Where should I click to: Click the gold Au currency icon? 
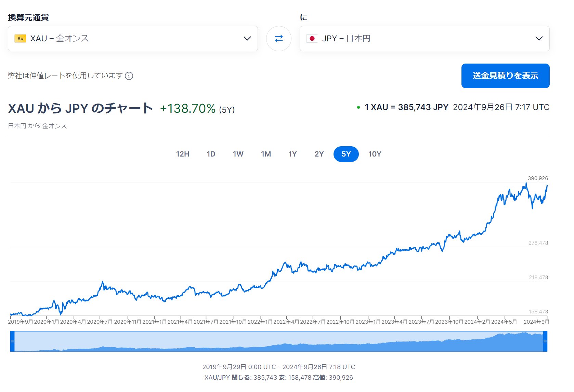(x=21, y=39)
